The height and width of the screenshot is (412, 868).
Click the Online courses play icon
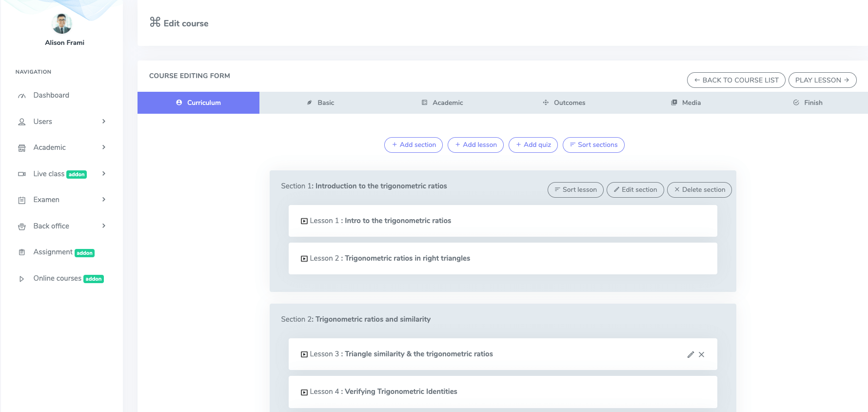click(22, 279)
